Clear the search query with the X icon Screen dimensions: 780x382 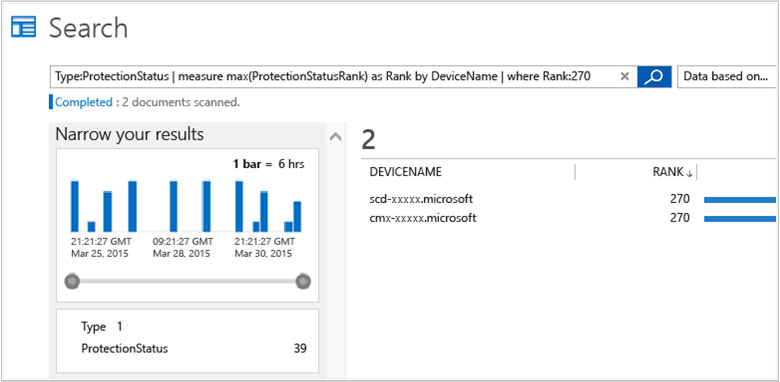[625, 77]
